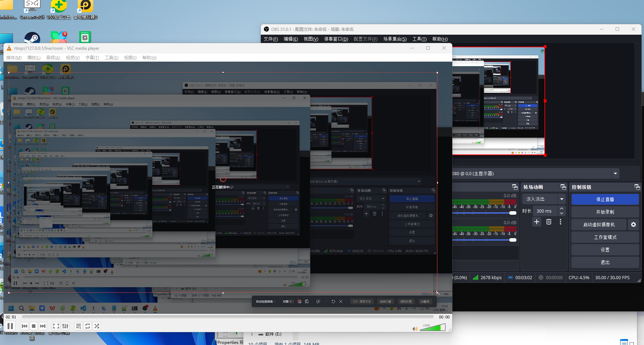644x345 pixels.
Task: Open the OBS 文件(F) menu
Action: 271,39
